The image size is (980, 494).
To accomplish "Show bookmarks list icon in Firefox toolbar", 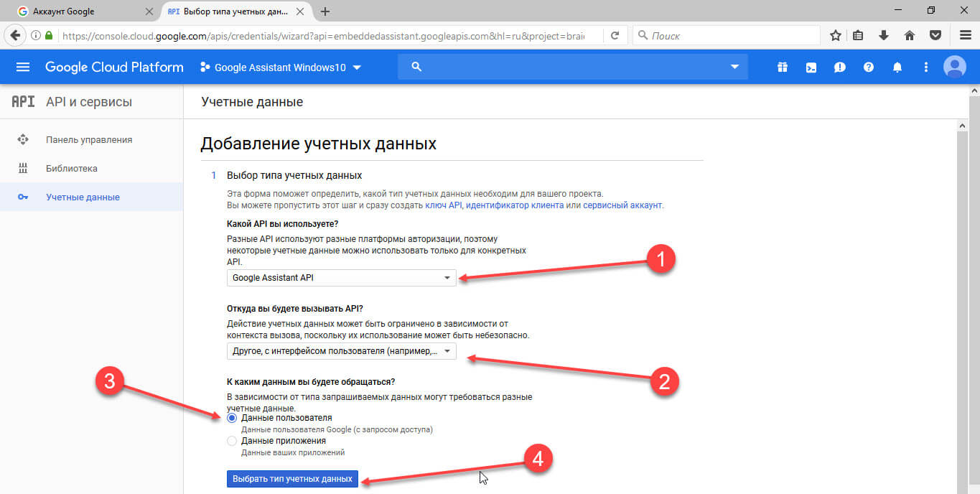I will click(x=859, y=35).
